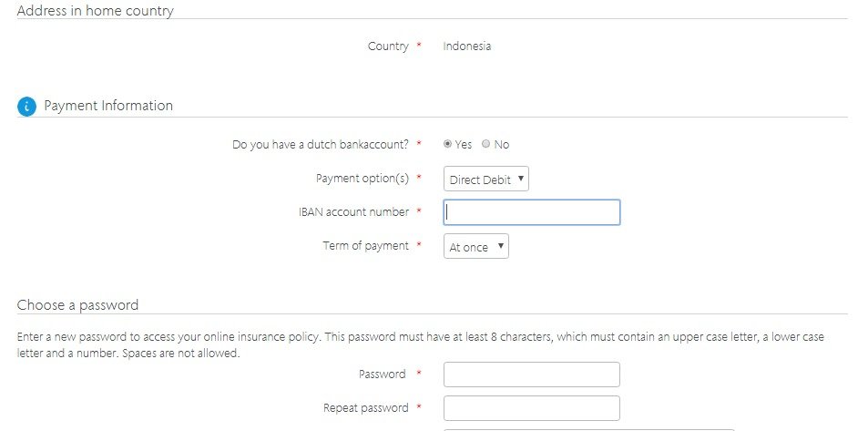The image size is (868, 431).
Task: Open the At once term of payment dropdown
Action: (x=476, y=247)
